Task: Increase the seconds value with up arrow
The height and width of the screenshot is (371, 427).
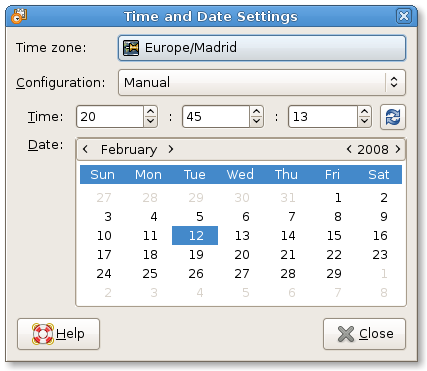Action: click(x=365, y=112)
